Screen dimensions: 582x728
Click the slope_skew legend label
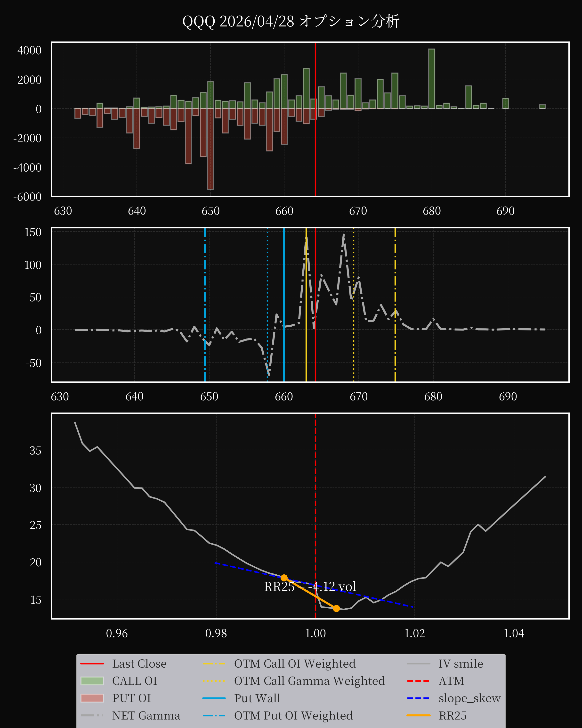pyautogui.click(x=470, y=698)
